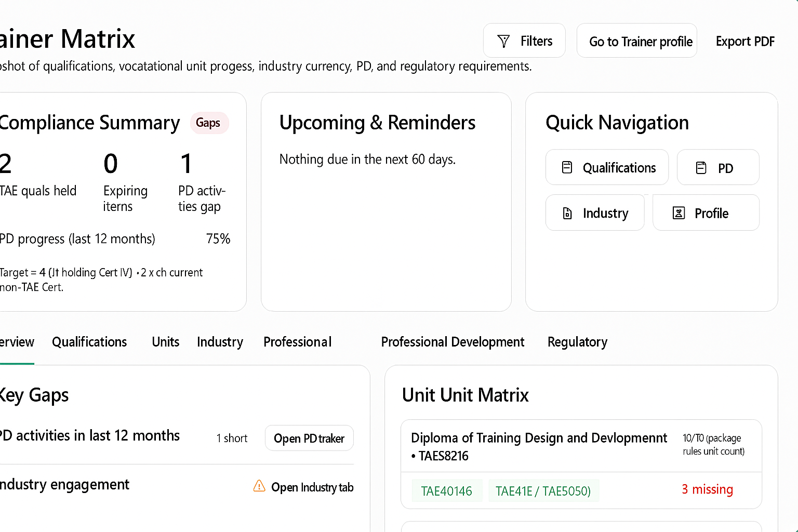
Task: Switch to the Units tab
Action: click(166, 342)
